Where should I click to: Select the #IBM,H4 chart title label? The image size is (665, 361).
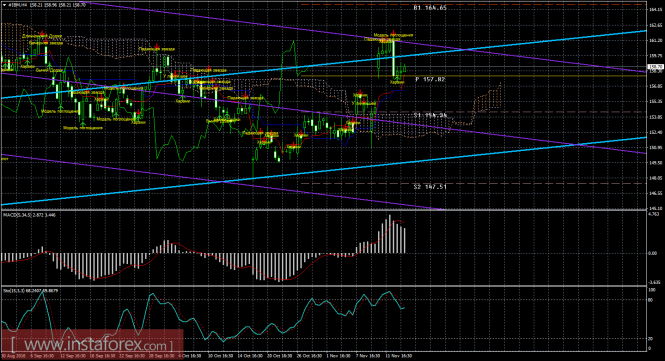[18, 5]
